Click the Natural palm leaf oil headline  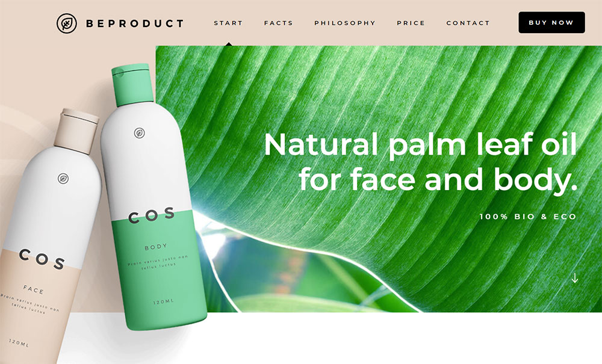[420, 161]
